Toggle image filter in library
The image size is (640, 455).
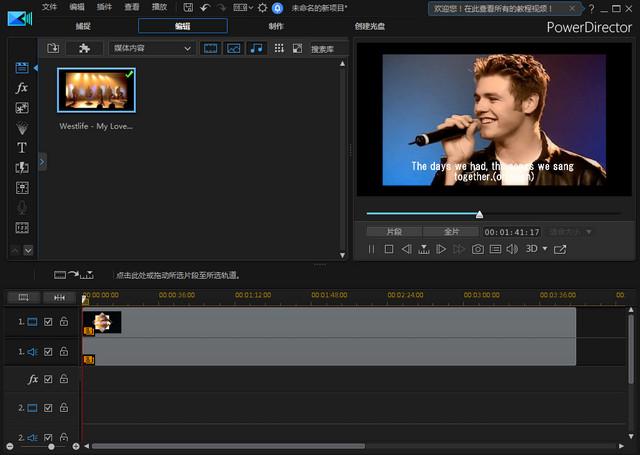(x=233, y=48)
